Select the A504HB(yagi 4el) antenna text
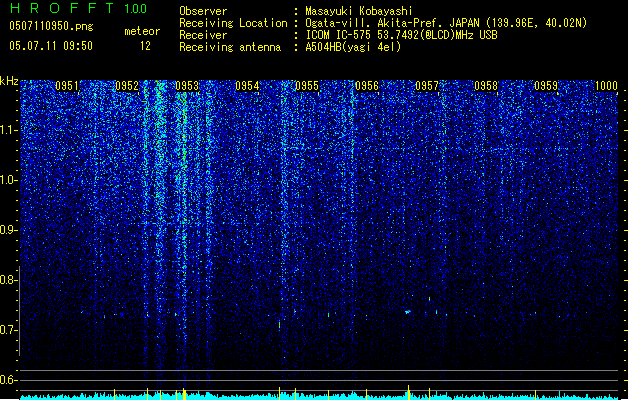This screenshot has width=629, height=400. [x=353, y=47]
